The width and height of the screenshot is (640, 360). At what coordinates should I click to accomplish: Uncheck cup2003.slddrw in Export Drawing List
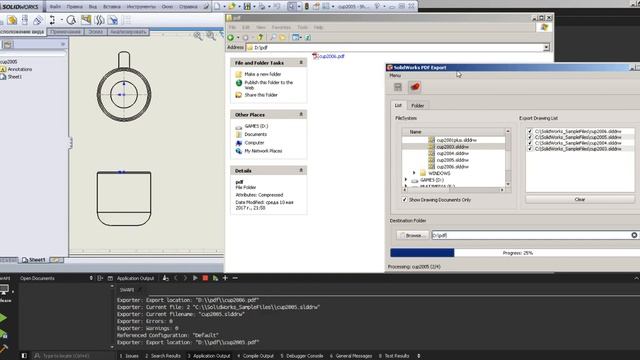pyautogui.click(x=530, y=149)
